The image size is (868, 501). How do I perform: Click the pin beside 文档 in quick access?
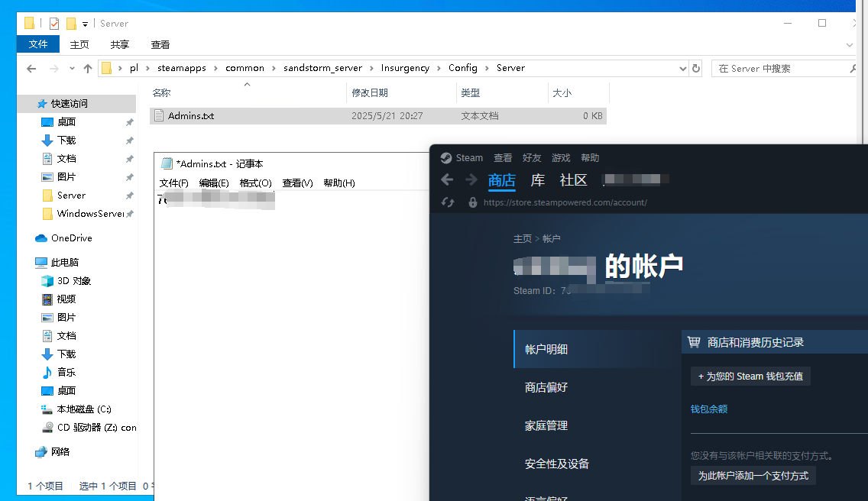click(130, 158)
